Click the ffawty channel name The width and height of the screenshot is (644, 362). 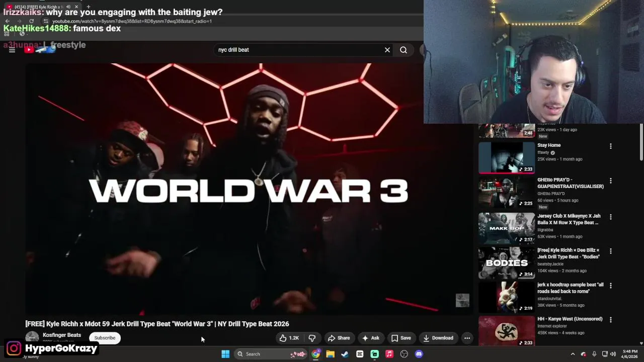pos(543,152)
